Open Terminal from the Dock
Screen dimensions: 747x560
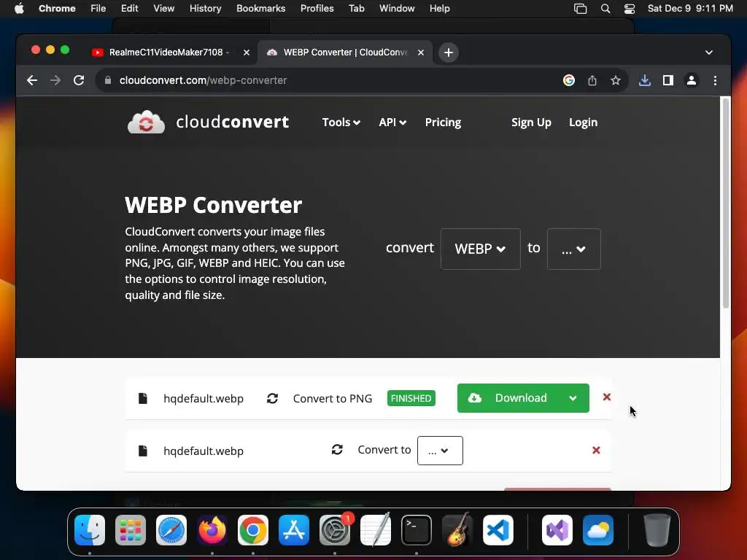[x=417, y=530]
